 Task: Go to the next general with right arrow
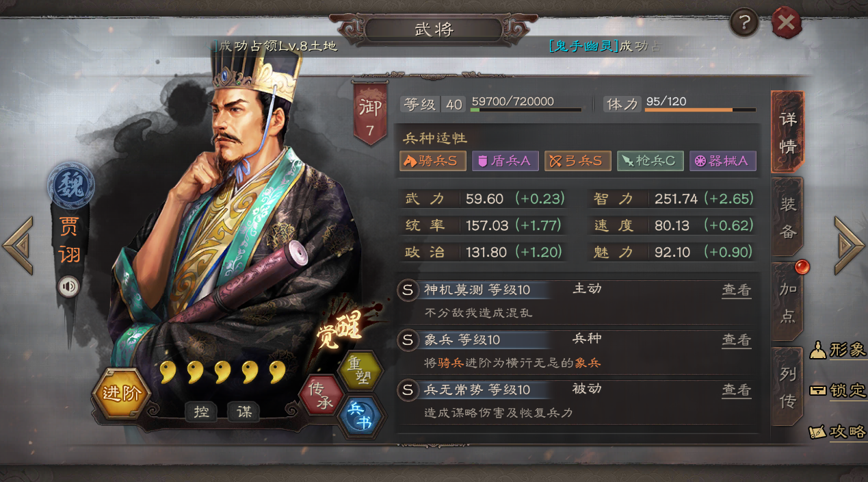850,245
